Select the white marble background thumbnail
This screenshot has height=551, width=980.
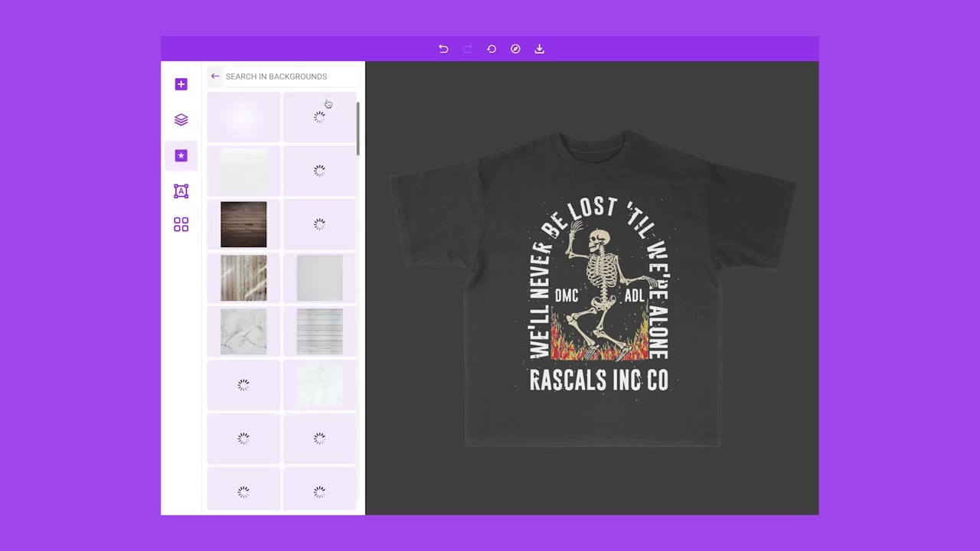243,331
